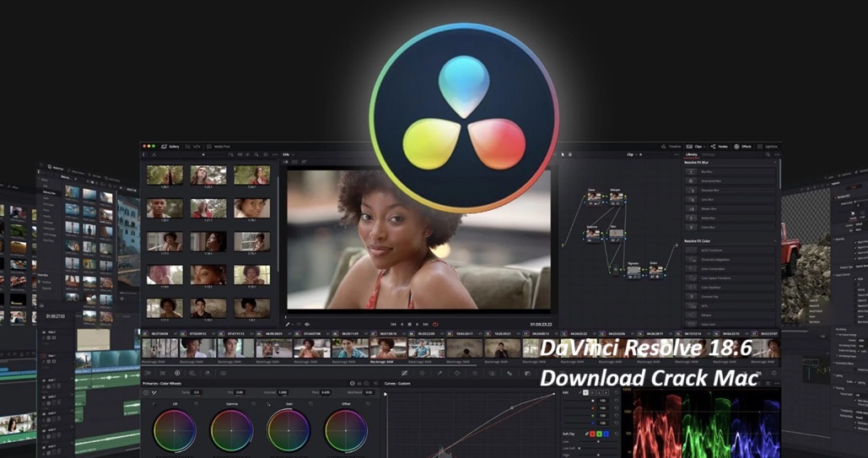Switch to the Settings tab in Effects
Image resolution: width=868 pixels, height=458 pixels.
tap(709, 154)
